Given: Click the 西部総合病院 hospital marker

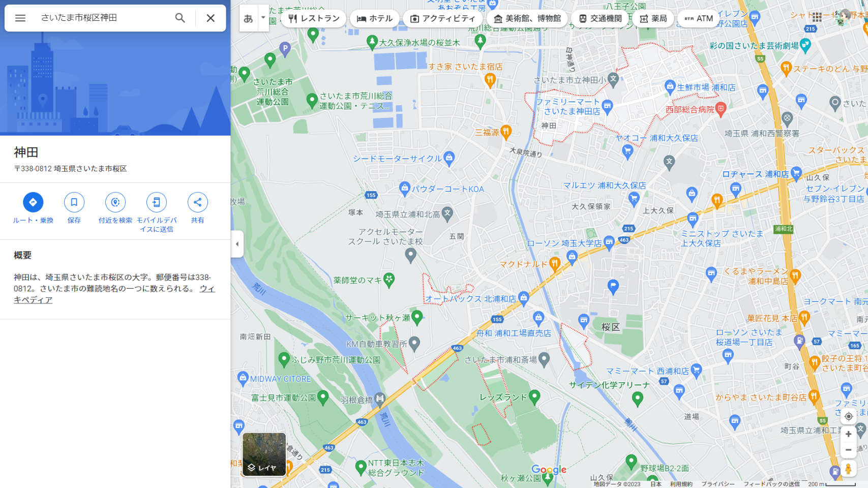Looking at the screenshot, I should [721, 108].
